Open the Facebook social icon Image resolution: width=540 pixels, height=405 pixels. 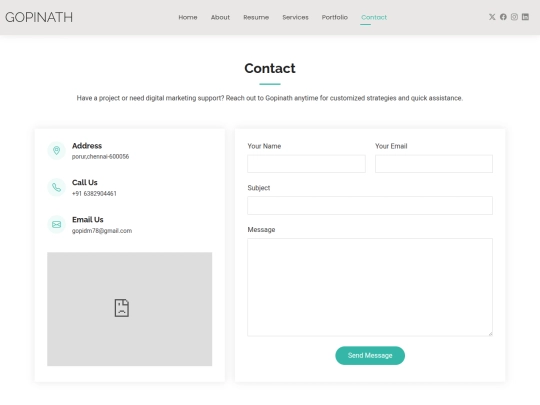pos(503,17)
